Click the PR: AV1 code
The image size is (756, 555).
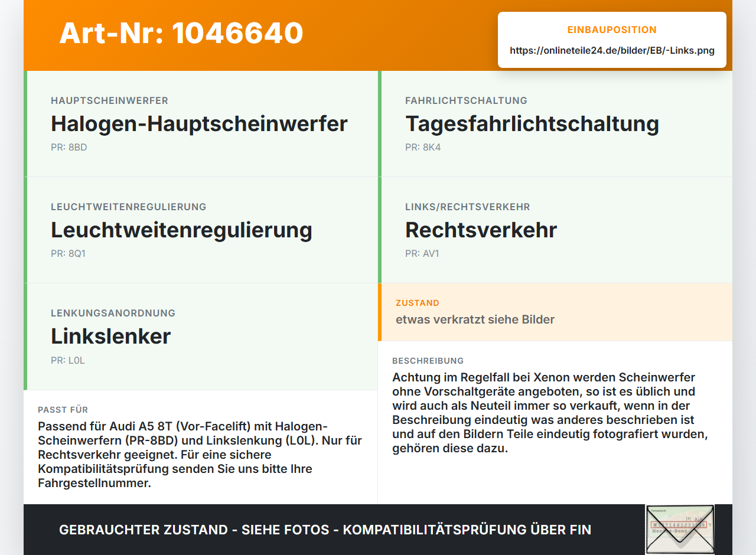422,253
